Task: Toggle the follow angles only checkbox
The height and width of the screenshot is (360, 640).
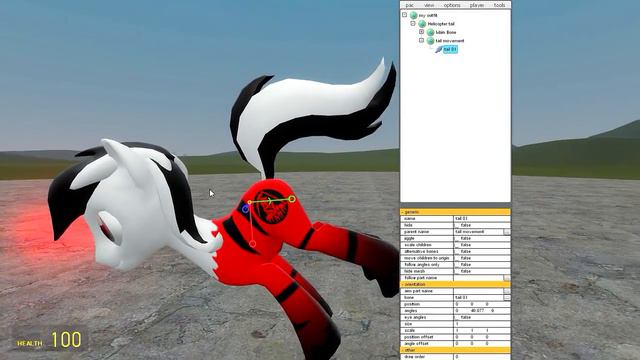Action: [457, 264]
